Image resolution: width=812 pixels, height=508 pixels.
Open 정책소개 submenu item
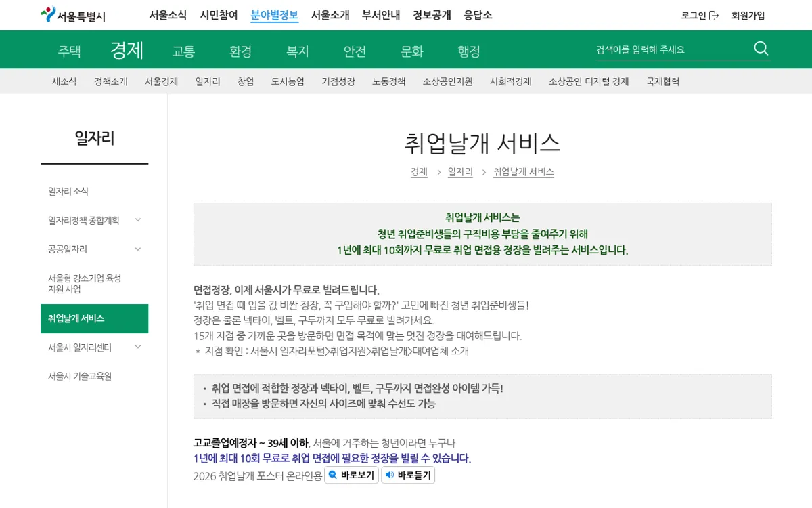[111, 81]
